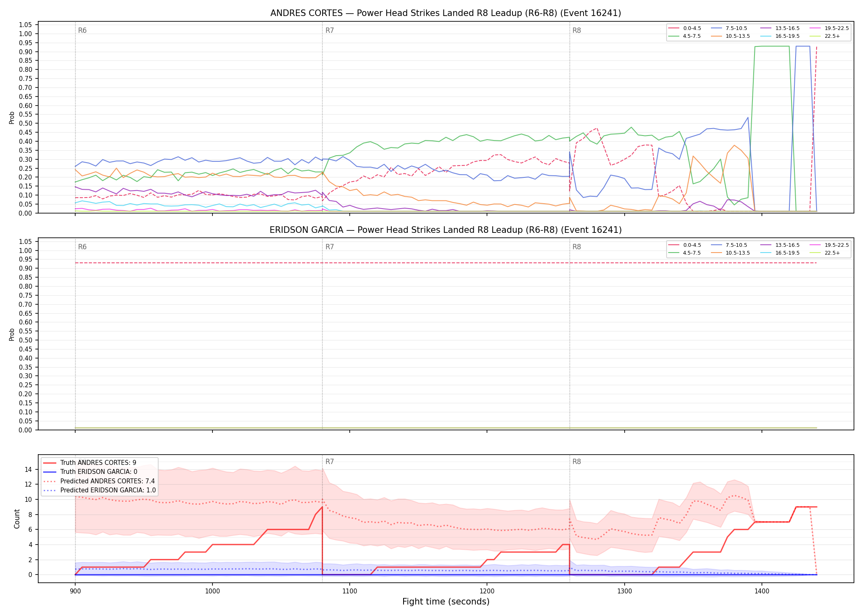863x616 pixels.
Task: Select the 10.5-13.5 legend label in the ANDRES CORTES chart
Action: (x=738, y=36)
